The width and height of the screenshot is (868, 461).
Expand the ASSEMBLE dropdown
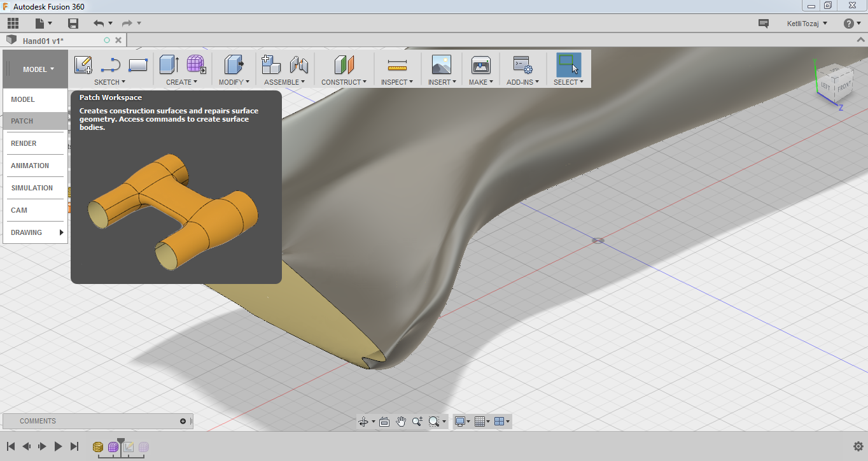coord(284,82)
